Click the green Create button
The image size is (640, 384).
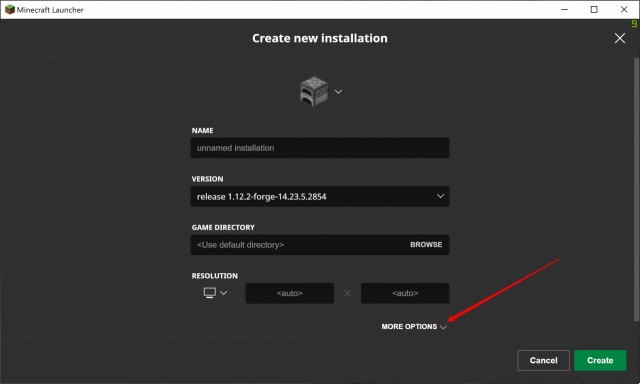click(600, 360)
